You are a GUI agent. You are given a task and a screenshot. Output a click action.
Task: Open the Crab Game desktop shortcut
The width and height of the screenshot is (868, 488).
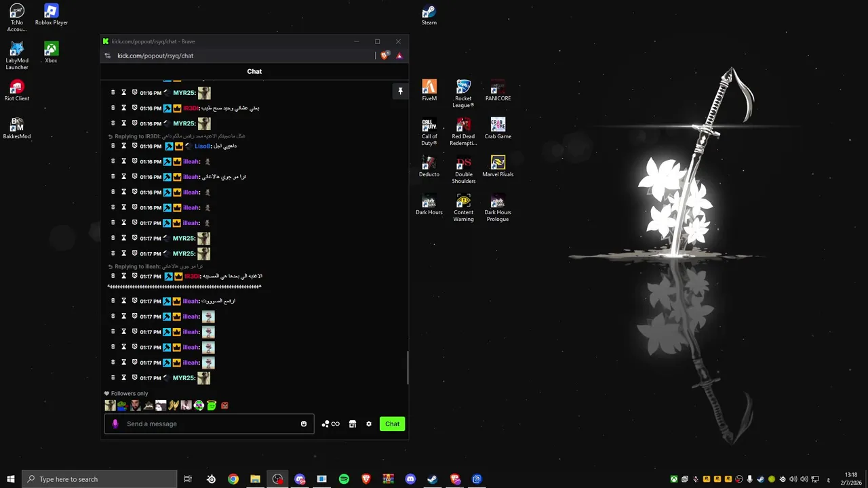tap(498, 129)
